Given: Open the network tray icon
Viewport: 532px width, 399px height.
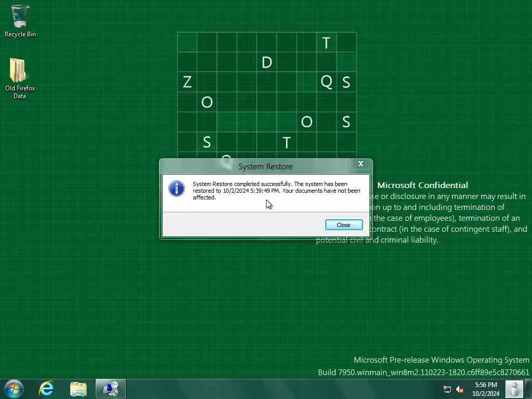Looking at the screenshot, I should coord(447,389).
